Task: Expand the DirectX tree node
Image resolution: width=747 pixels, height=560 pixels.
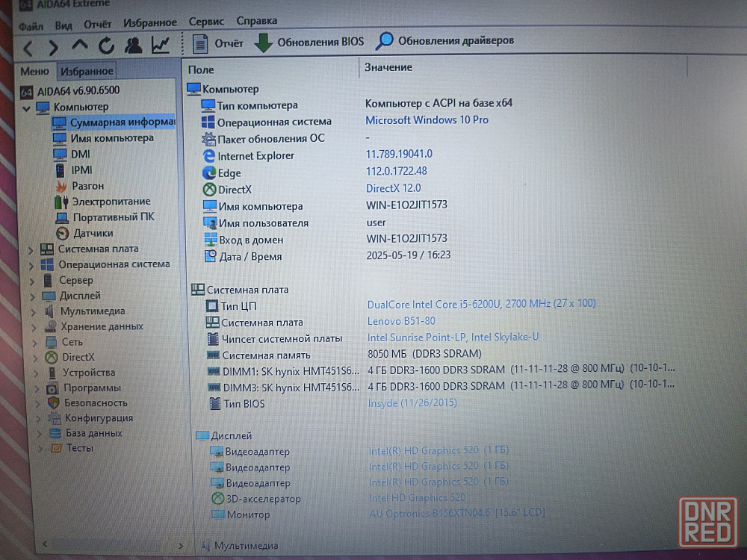Action: 36,358
